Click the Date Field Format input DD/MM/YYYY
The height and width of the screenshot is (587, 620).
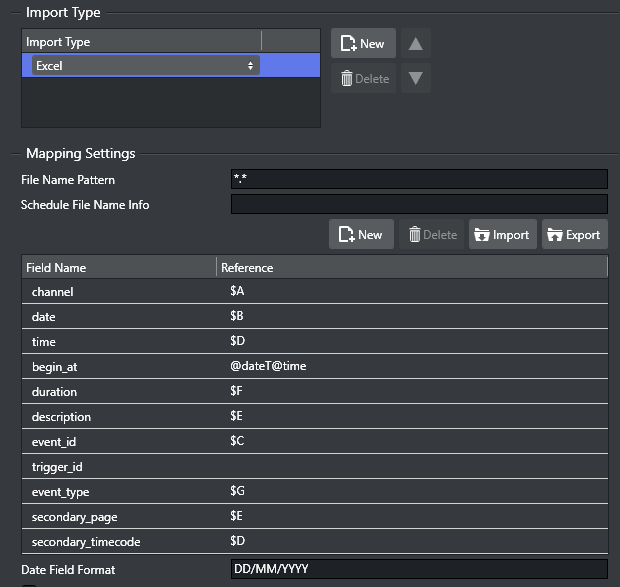click(x=418, y=570)
